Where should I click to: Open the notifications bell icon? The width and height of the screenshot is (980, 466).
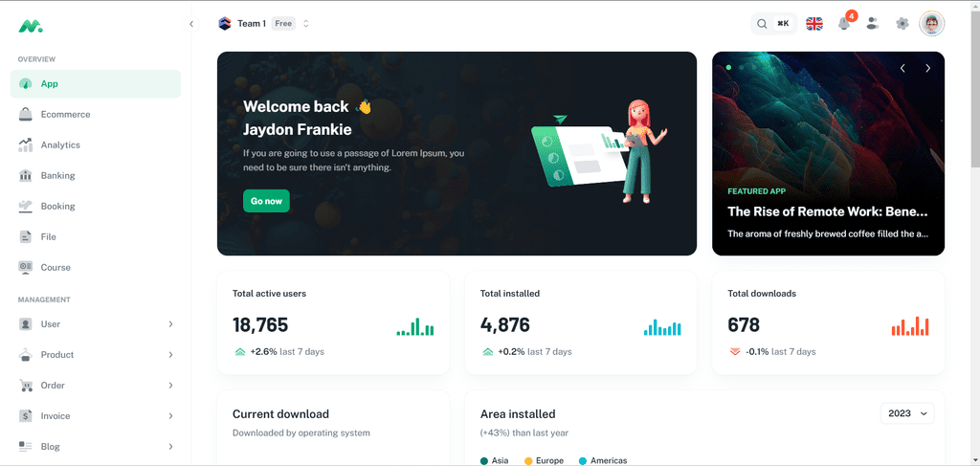click(844, 24)
